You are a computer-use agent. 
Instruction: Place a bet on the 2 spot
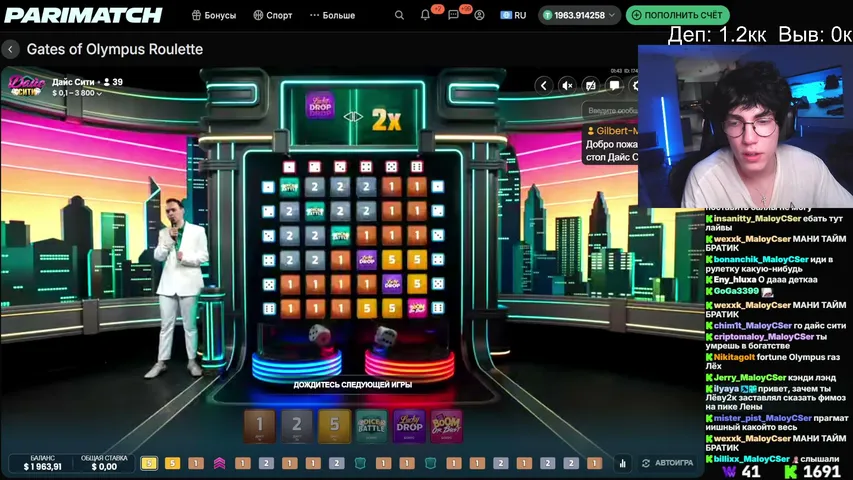coord(296,425)
